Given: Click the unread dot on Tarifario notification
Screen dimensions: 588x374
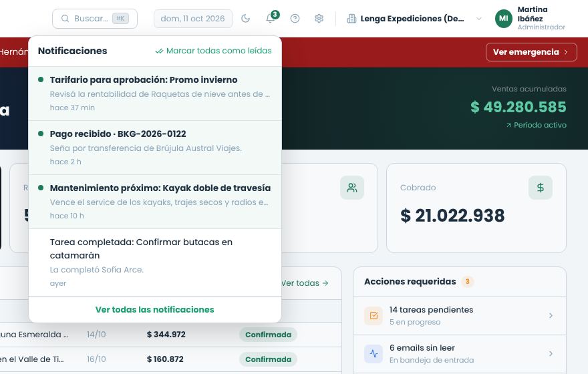Looking at the screenshot, I should [41, 79].
